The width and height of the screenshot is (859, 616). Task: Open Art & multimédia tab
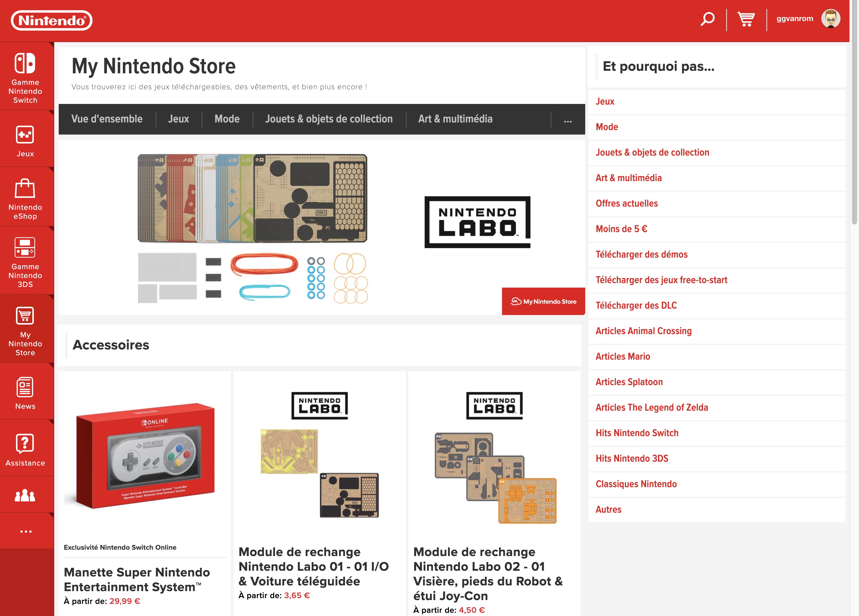[x=455, y=119]
